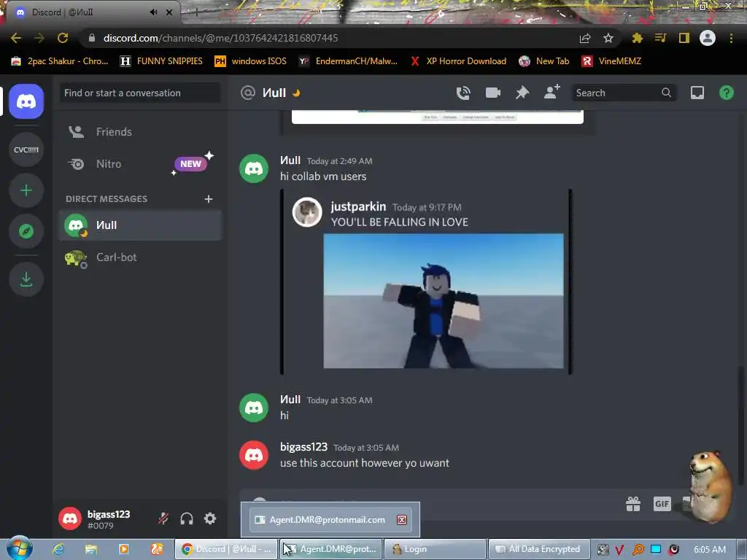Open Windows Explorer taskbar icon
747x560 pixels.
pos(91,550)
